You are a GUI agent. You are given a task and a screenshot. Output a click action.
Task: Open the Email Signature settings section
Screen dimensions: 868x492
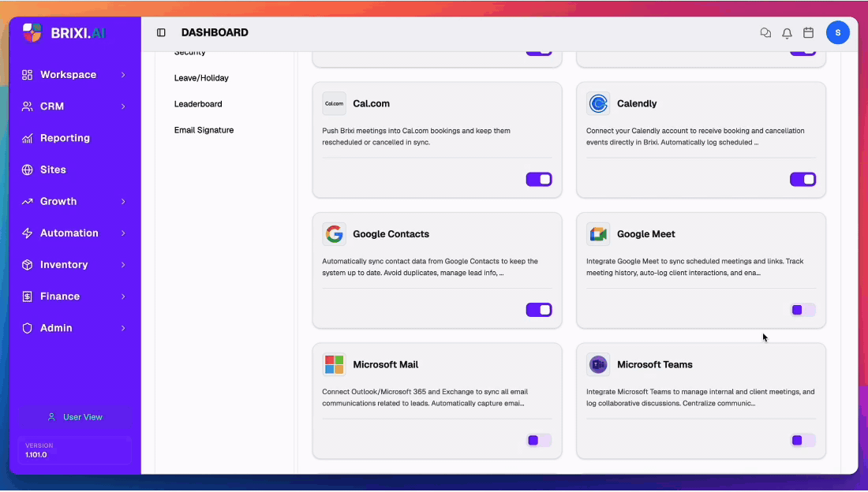click(204, 130)
